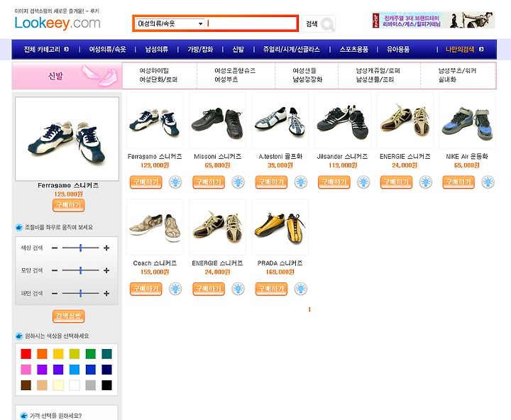Open the 여성오픈형슈즈 subcategory link
511x420 pixels.
pyautogui.click(x=235, y=71)
